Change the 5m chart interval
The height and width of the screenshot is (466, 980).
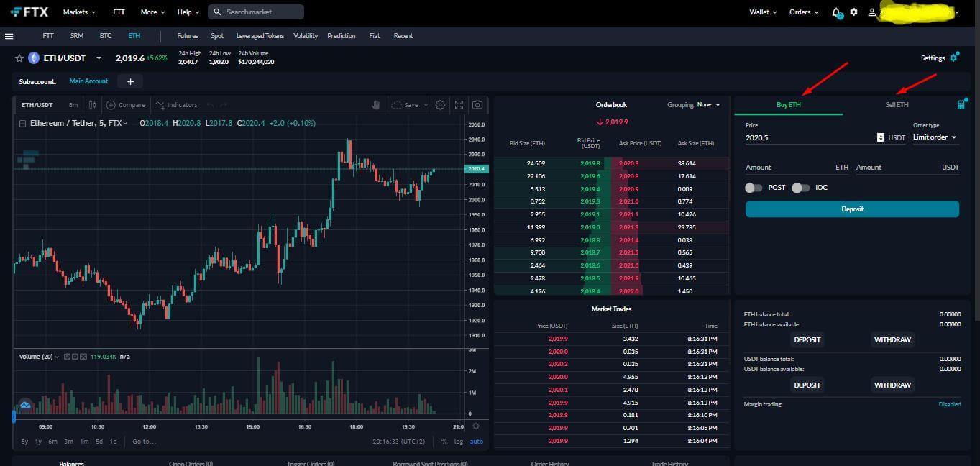(x=73, y=105)
